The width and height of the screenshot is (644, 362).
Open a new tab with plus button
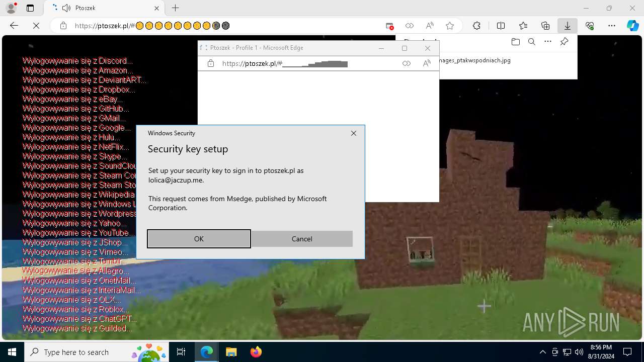point(176,8)
